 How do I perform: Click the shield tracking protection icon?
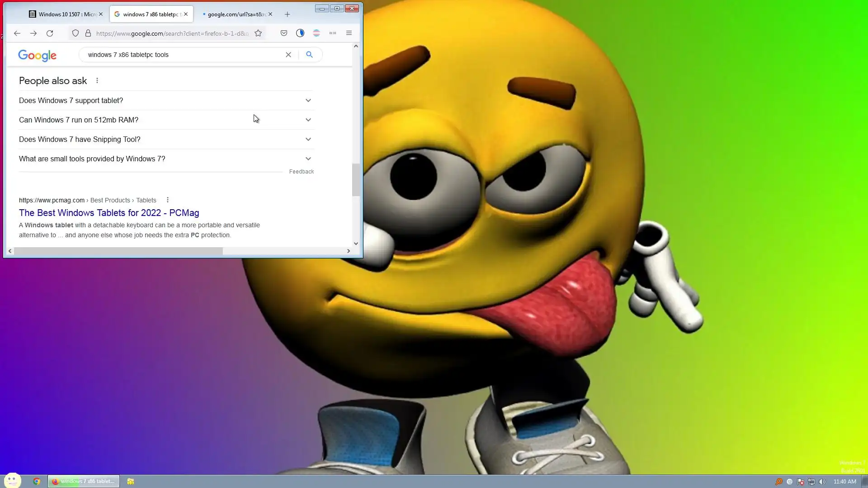pos(75,33)
